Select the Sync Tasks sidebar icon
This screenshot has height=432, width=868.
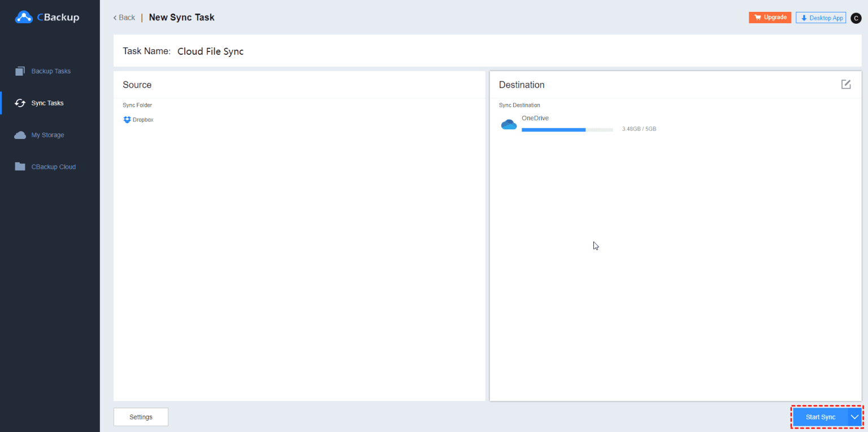[20, 103]
